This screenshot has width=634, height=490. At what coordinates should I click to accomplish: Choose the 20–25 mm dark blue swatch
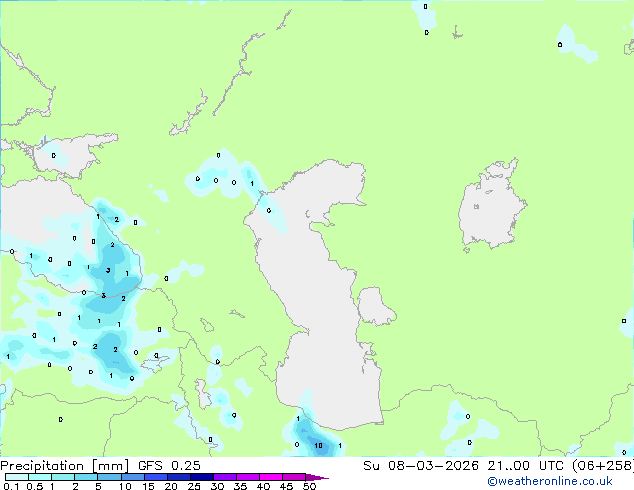(x=178, y=477)
